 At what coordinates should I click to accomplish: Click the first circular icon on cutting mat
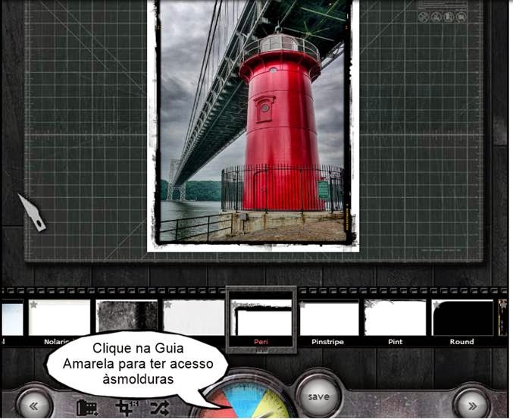point(424,17)
